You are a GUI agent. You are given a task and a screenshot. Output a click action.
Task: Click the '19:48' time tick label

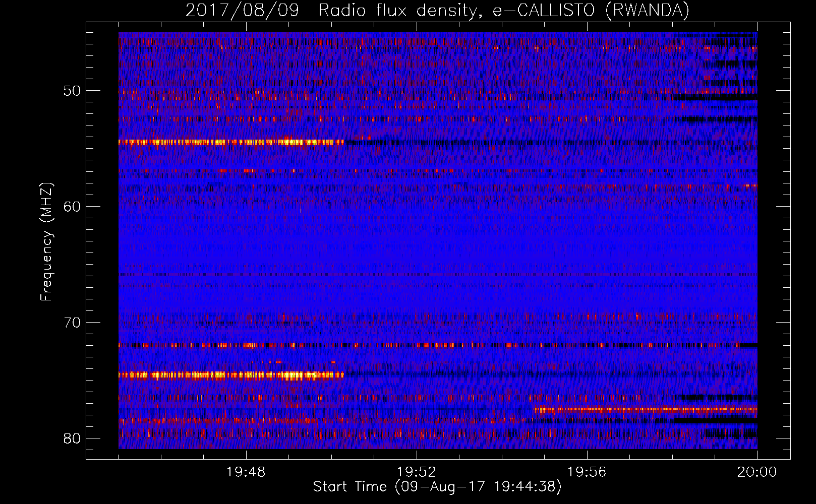point(246,472)
